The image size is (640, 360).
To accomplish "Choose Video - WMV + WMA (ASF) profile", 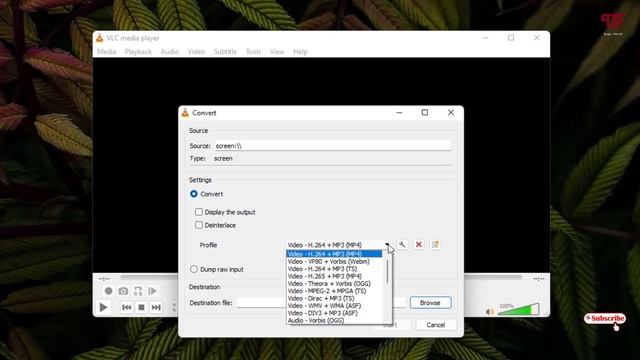I will [x=334, y=305].
